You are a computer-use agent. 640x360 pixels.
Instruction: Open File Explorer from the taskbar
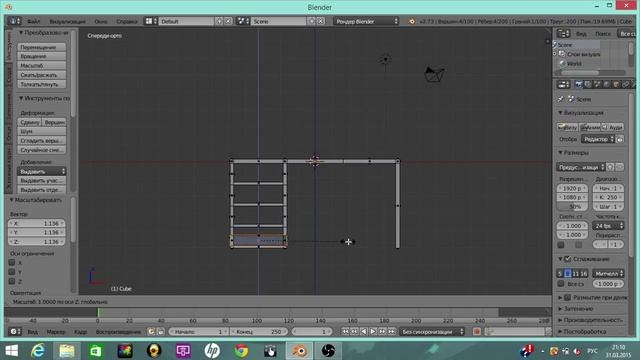67,351
